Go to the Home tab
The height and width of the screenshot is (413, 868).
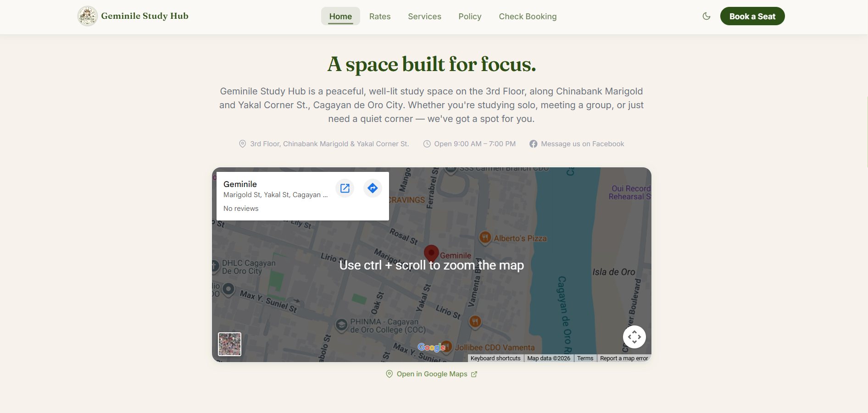click(x=340, y=17)
